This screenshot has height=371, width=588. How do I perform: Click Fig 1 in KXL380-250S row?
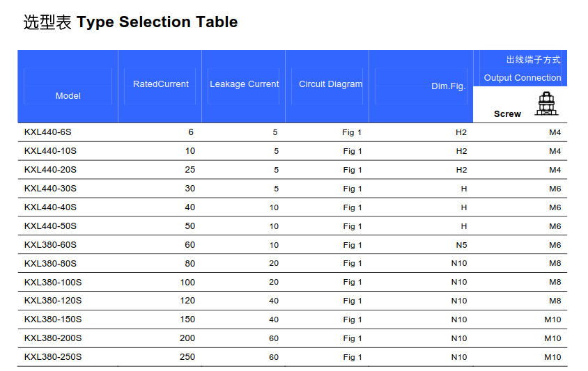(353, 357)
